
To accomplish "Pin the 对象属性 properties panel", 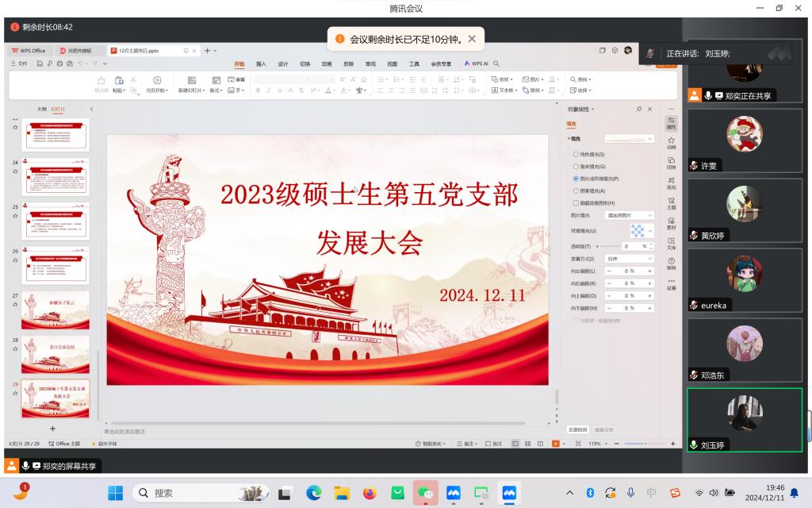I will click(x=639, y=109).
